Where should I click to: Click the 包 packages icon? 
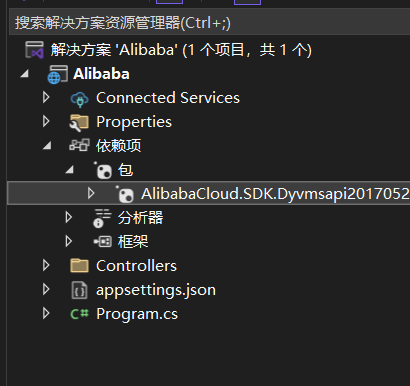pyautogui.click(x=103, y=170)
